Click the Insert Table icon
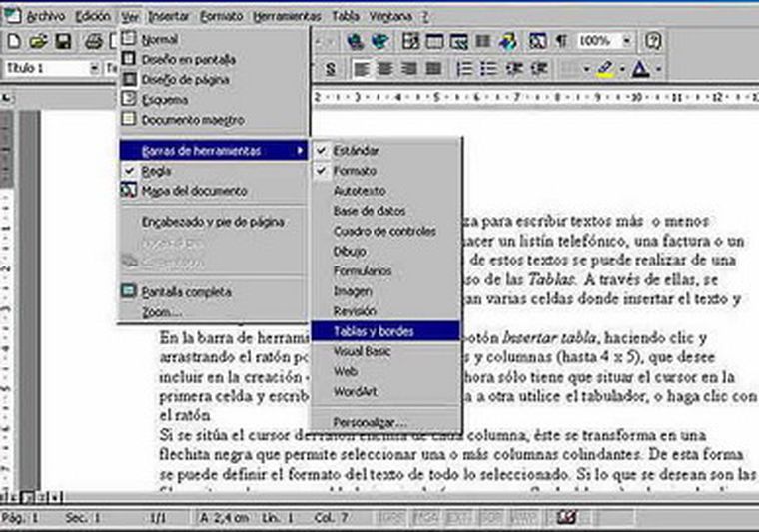This screenshot has width=759, height=532. click(434, 41)
